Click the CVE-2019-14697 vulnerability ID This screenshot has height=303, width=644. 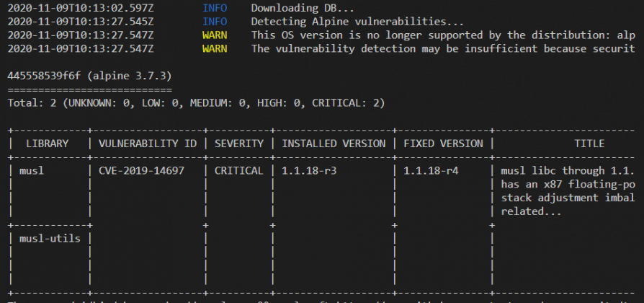tap(141, 170)
